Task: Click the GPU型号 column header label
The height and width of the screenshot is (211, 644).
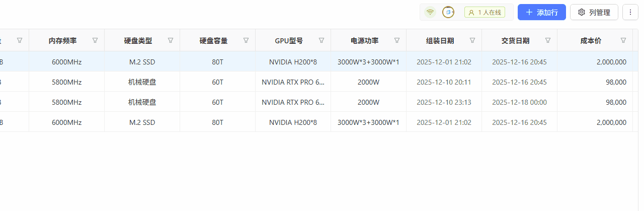Action: coord(289,41)
